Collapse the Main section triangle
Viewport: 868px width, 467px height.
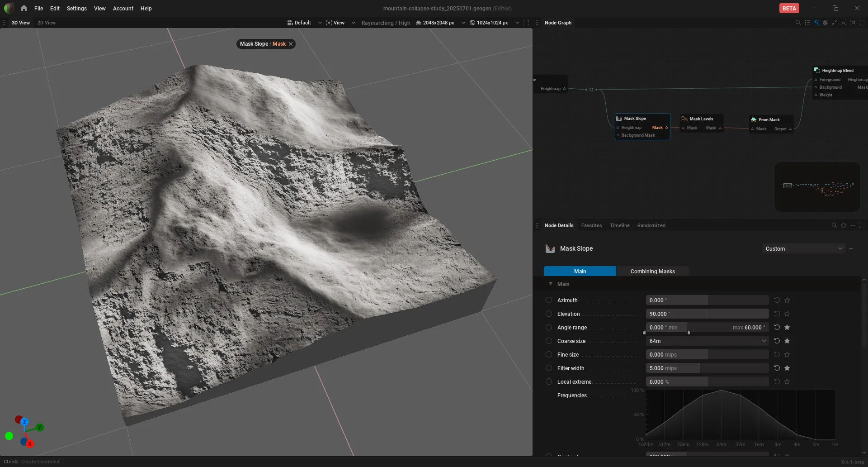(550, 284)
